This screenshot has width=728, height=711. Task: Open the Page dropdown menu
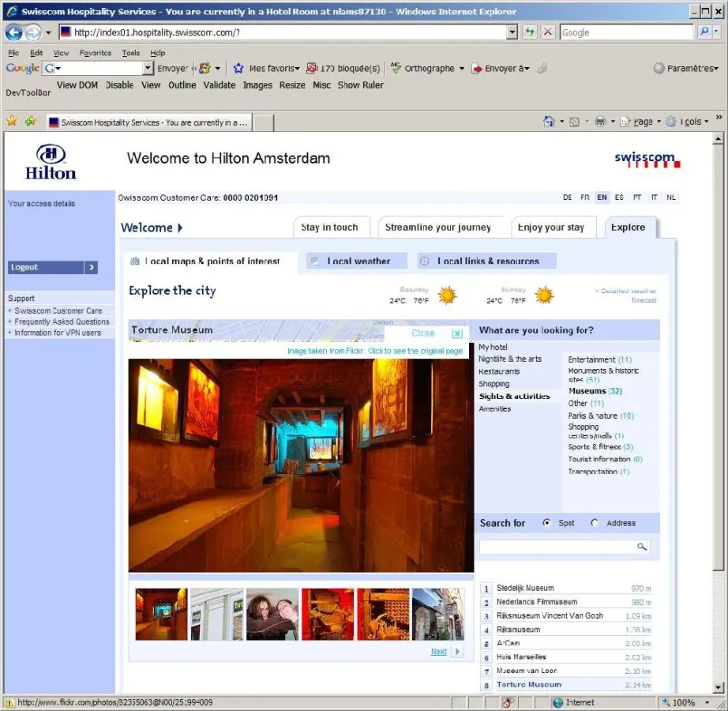[x=643, y=122]
